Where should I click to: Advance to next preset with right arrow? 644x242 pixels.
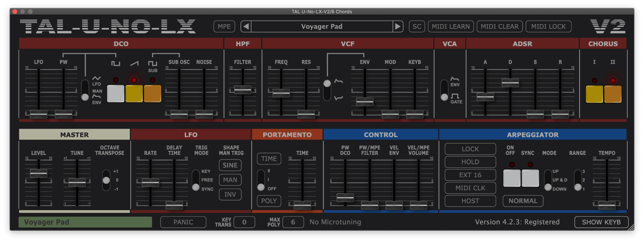398,26
